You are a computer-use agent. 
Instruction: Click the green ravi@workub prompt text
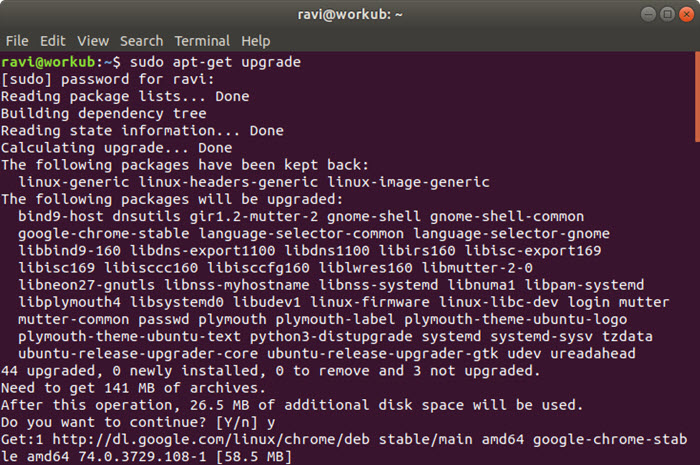(x=48, y=62)
